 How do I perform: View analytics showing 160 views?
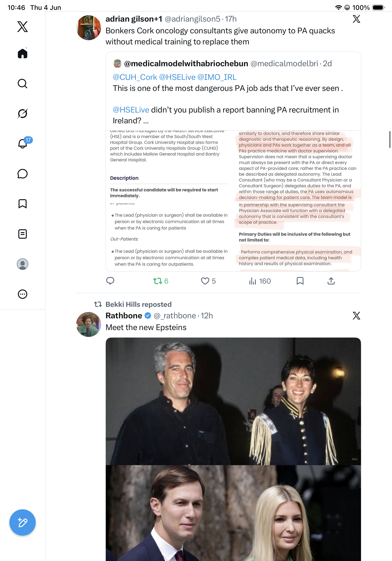point(260,281)
